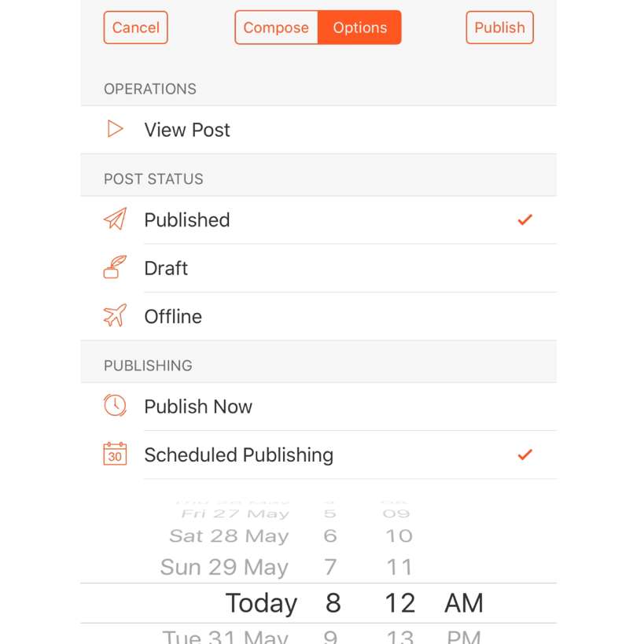Tap the clock Publish Now icon

pyautogui.click(x=115, y=406)
